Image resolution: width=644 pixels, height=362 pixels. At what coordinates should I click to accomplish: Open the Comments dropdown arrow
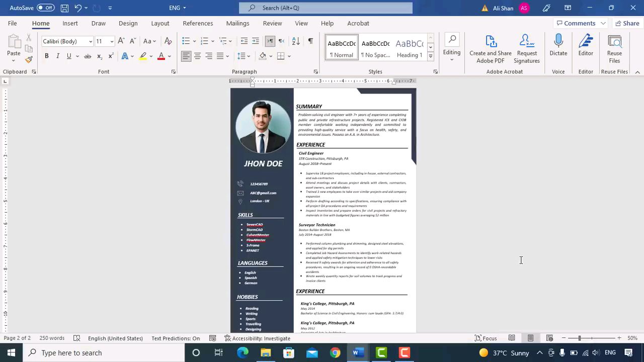click(603, 23)
